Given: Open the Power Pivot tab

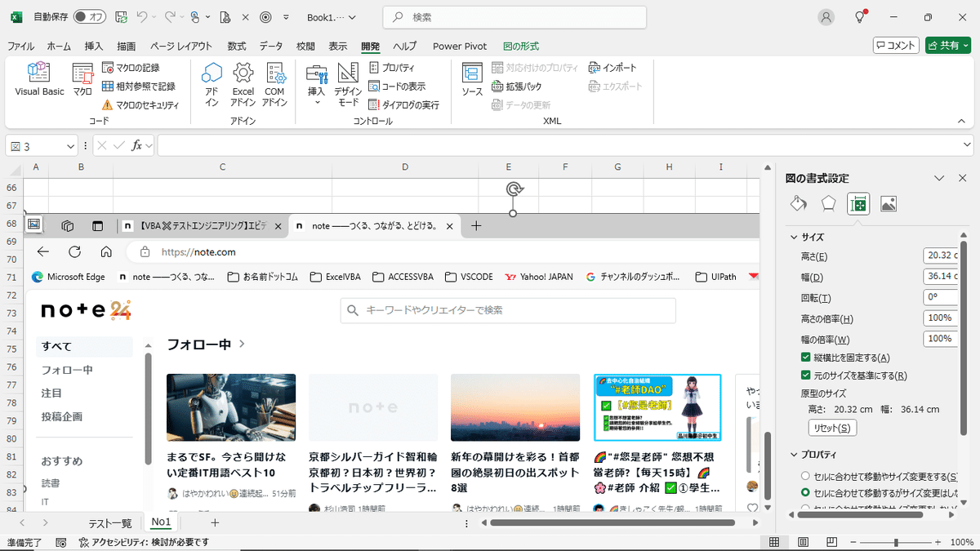Looking at the screenshot, I should coord(460,47).
